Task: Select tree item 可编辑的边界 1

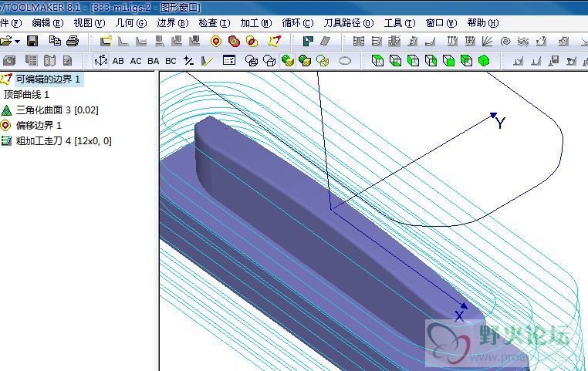Action: click(48, 79)
